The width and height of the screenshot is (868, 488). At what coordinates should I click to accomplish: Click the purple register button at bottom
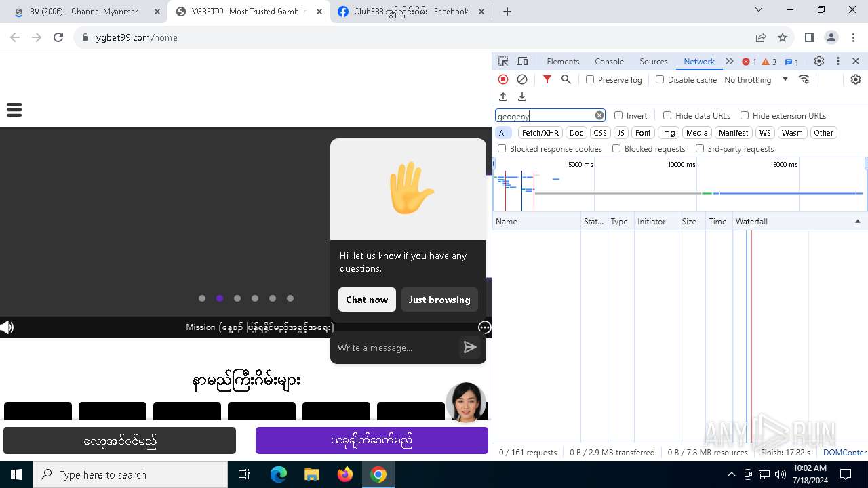[372, 441]
